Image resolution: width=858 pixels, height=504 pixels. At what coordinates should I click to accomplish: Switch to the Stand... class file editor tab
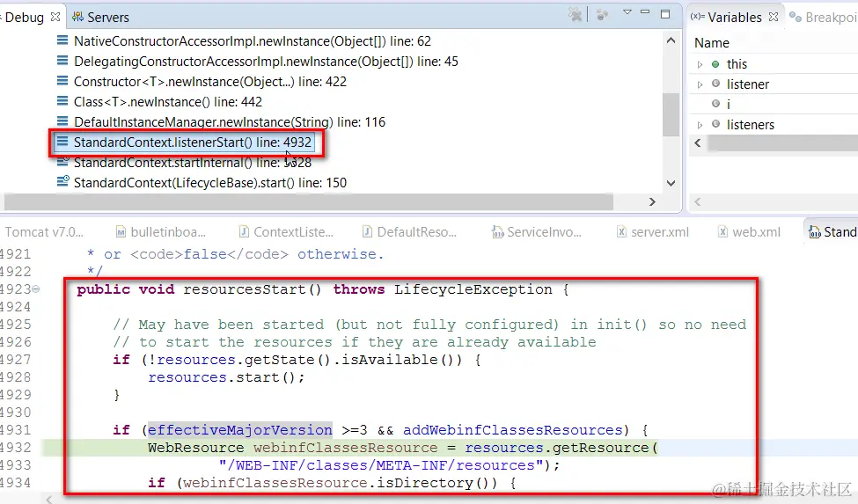[832, 232]
